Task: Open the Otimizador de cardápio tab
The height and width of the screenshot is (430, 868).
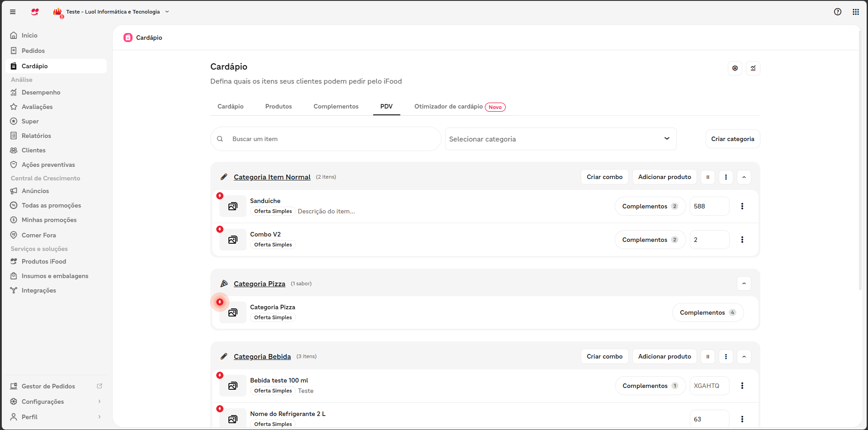Action: click(x=460, y=107)
